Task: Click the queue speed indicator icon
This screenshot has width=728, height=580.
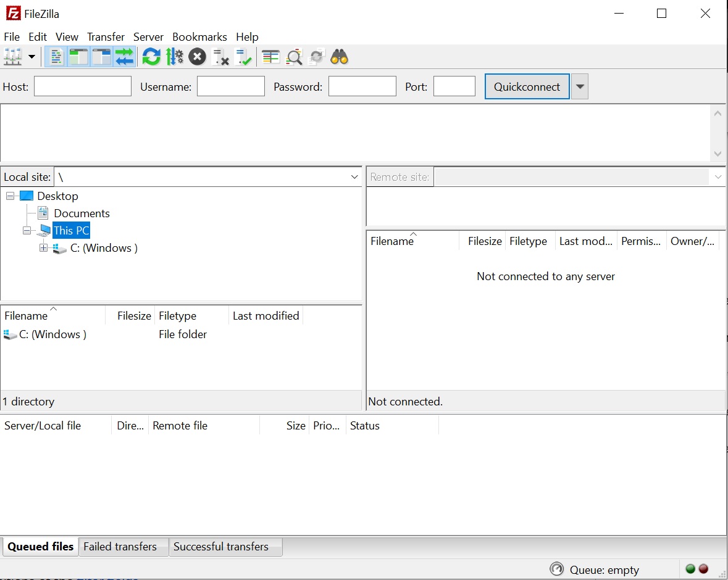Action: point(556,569)
